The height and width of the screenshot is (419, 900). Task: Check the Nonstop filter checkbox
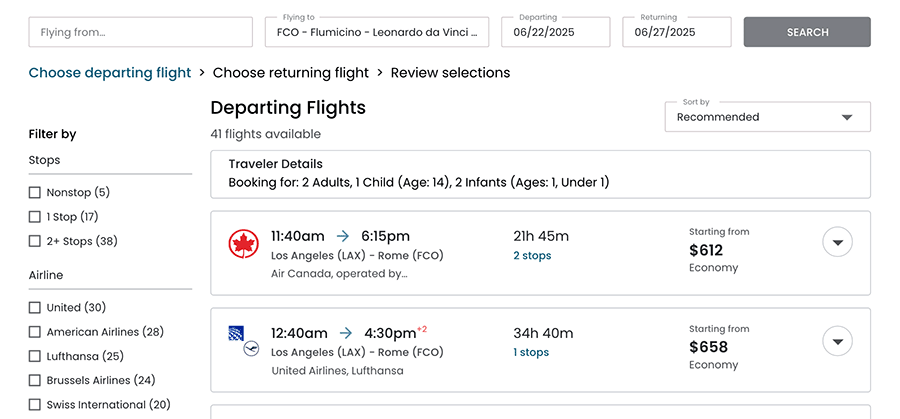tap(35, 193)
